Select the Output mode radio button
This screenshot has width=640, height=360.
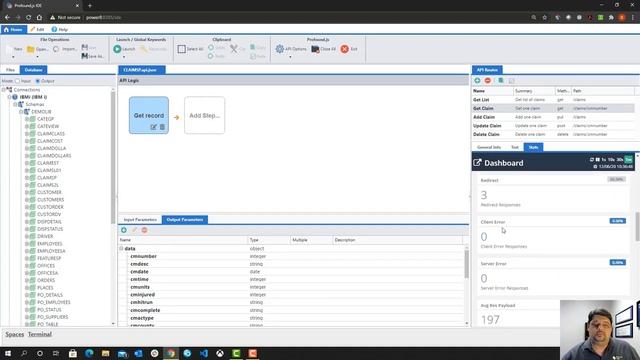[x=38, y=81]
